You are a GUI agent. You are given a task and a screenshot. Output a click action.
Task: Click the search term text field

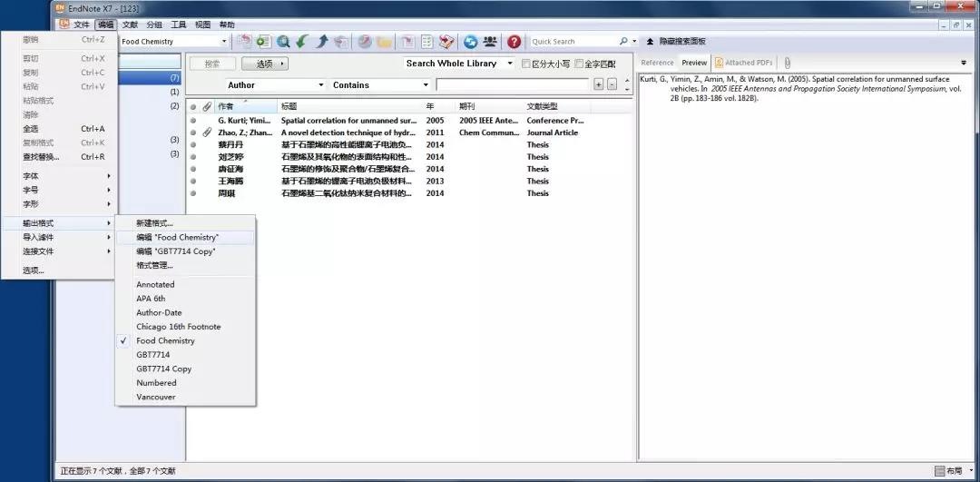point(512,85)
